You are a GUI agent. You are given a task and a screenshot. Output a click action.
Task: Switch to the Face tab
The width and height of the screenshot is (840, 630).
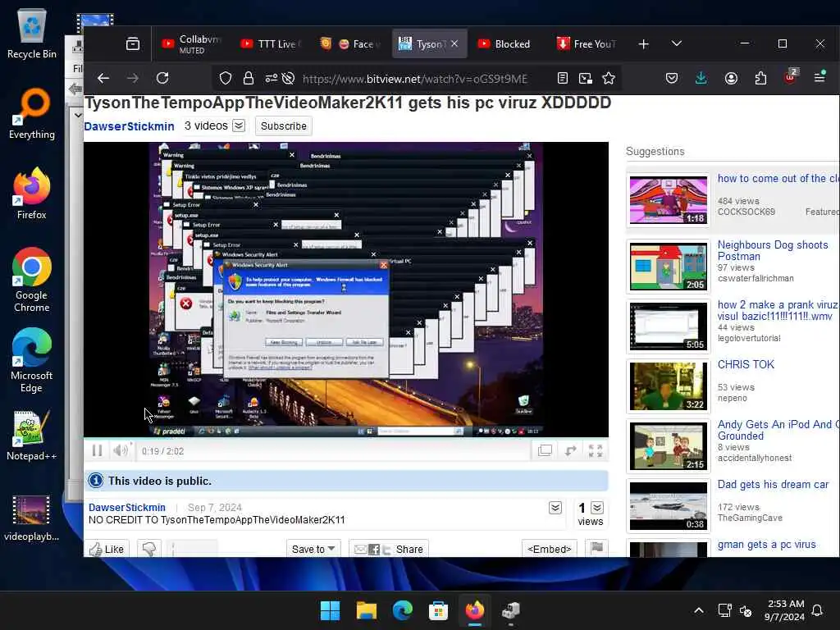[x=350, y=44]
